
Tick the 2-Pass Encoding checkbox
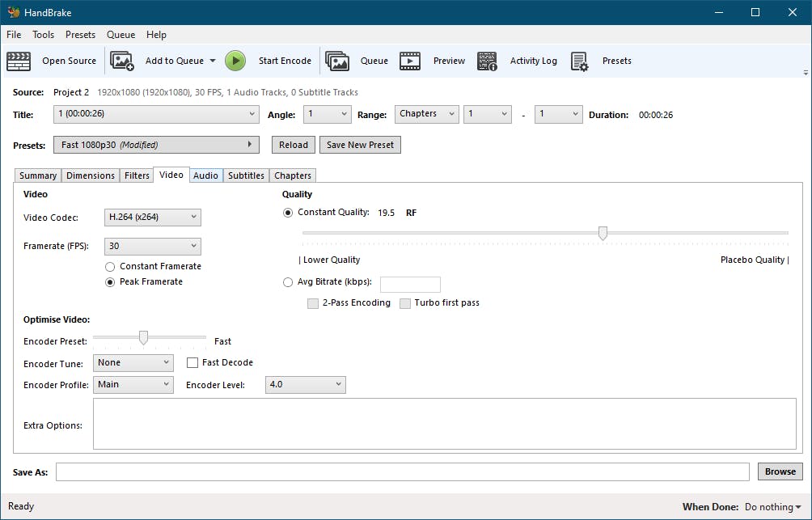(x=313, y=303)
